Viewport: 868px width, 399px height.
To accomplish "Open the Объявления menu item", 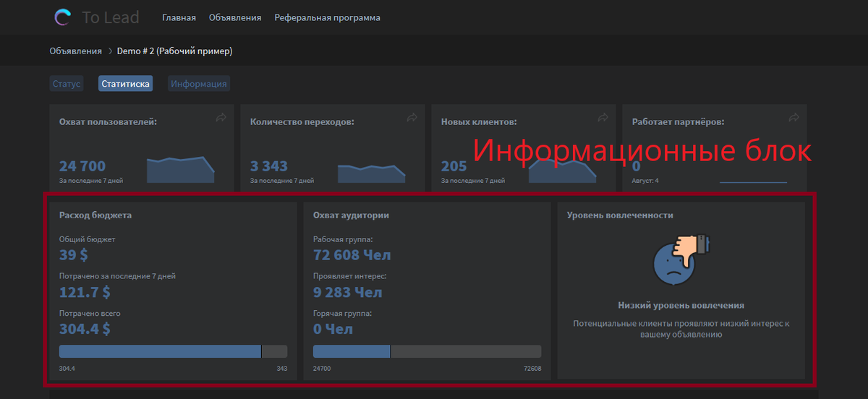I will tap(235, 17).
